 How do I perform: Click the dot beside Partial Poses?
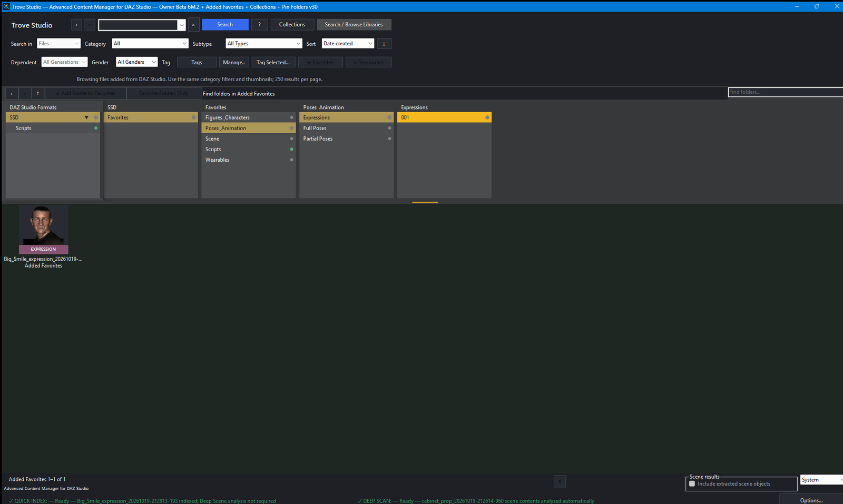click(389, 139)
